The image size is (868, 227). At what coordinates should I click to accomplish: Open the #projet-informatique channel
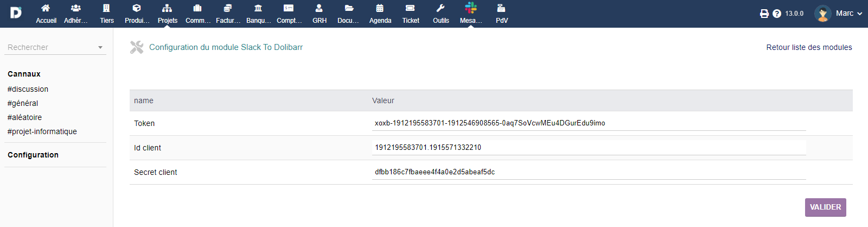[42, 131]
